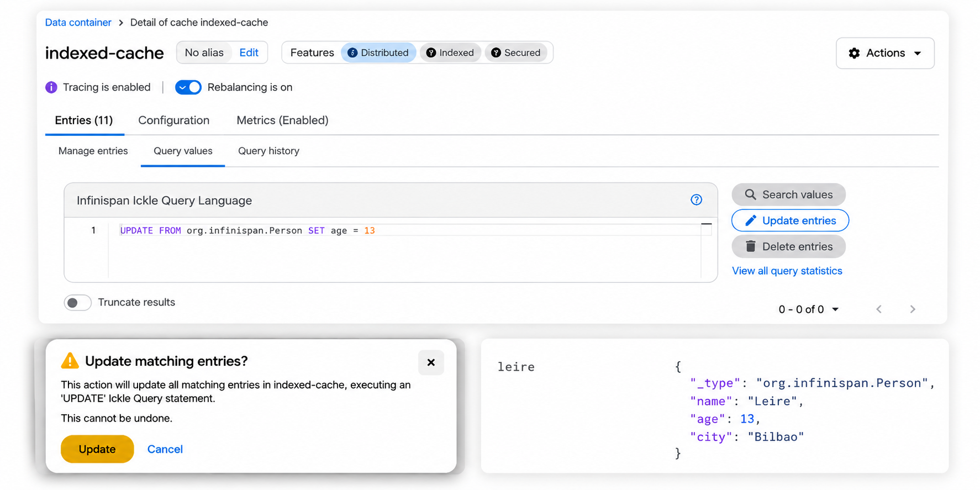Switch to the Entries (11) tab
This screenshot has height=490, width=980.
(84, 120)
